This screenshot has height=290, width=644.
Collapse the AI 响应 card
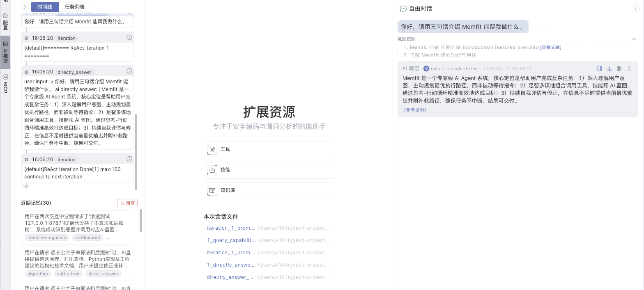[x=629, y=69]
